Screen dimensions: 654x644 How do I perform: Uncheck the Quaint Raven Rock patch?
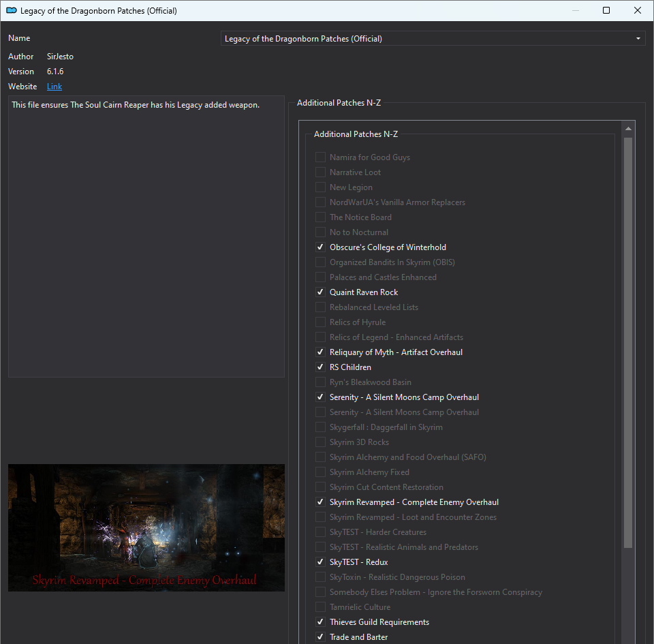click(x=320, y=292)
